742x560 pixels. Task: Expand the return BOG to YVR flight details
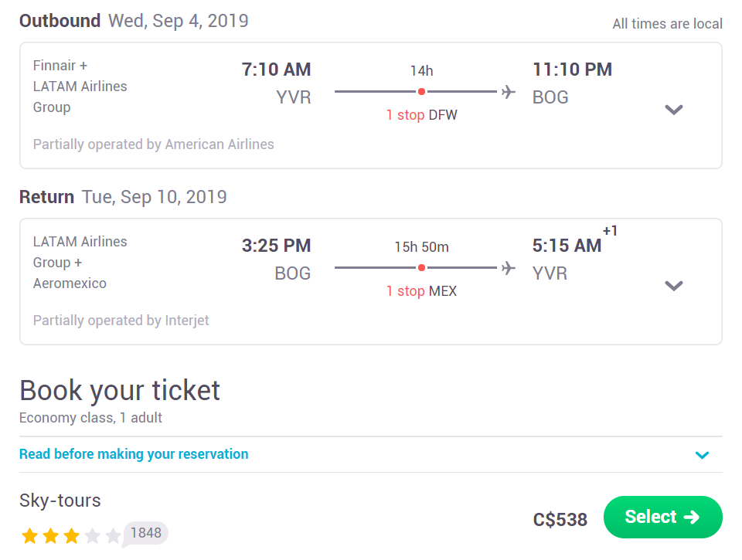(673, 286)
